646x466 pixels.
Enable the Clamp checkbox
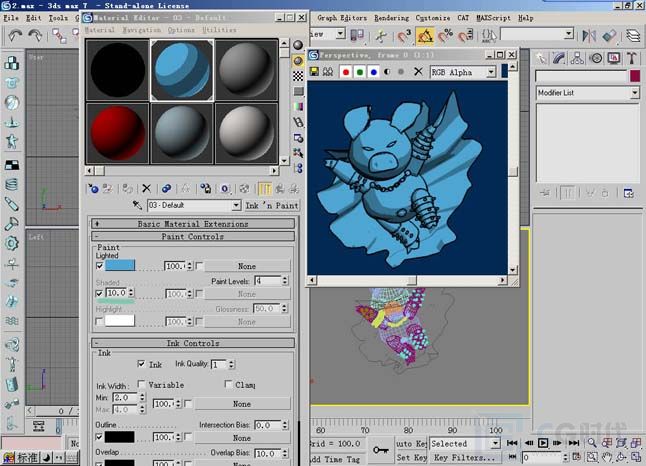click(228, 384)
